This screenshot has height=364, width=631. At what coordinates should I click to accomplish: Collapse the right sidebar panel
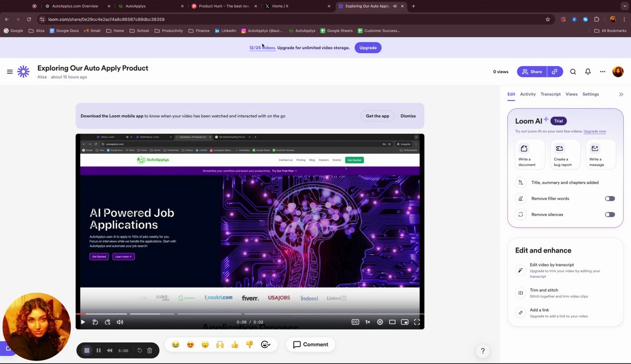click(x=621, y=94)
